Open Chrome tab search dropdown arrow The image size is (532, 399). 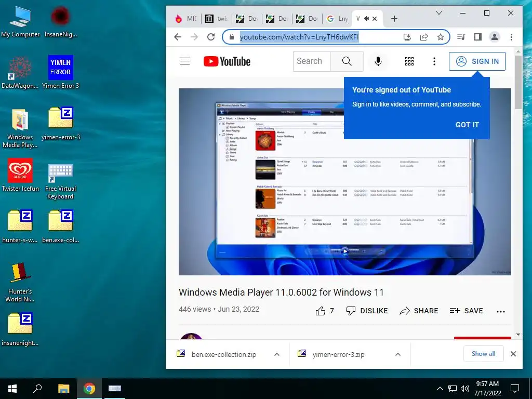click(438, 13)
